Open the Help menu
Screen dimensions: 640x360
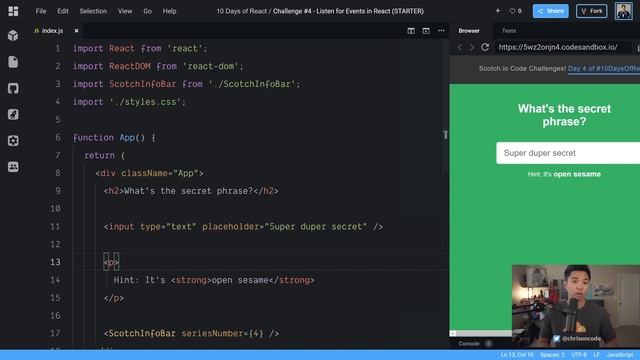(169, 11)
